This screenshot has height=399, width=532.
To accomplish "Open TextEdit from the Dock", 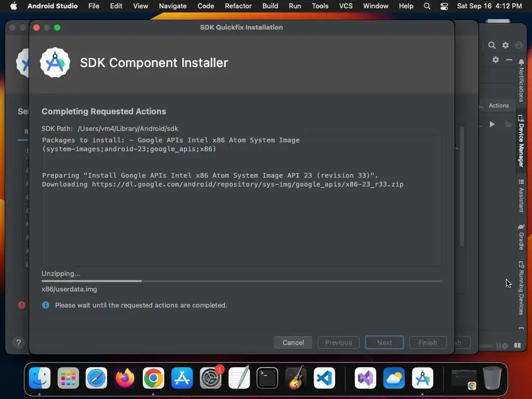I will (x=239, y=378).
